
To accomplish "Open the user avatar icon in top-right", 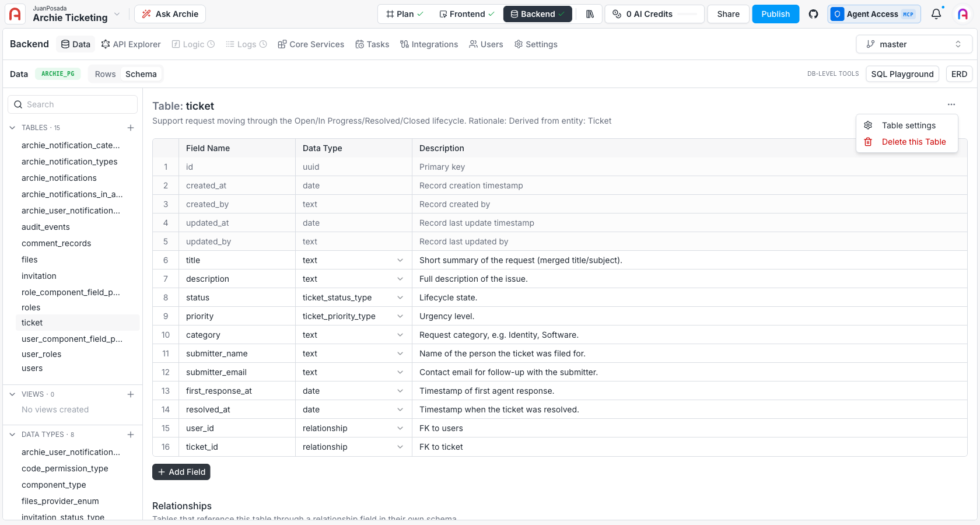I will (963, 14).
